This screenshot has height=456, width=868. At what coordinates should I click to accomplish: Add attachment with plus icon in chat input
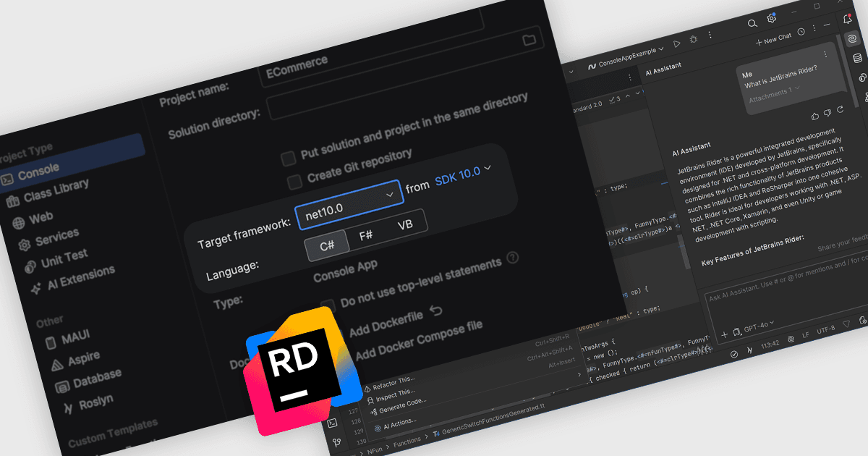(x=725, y=335)
